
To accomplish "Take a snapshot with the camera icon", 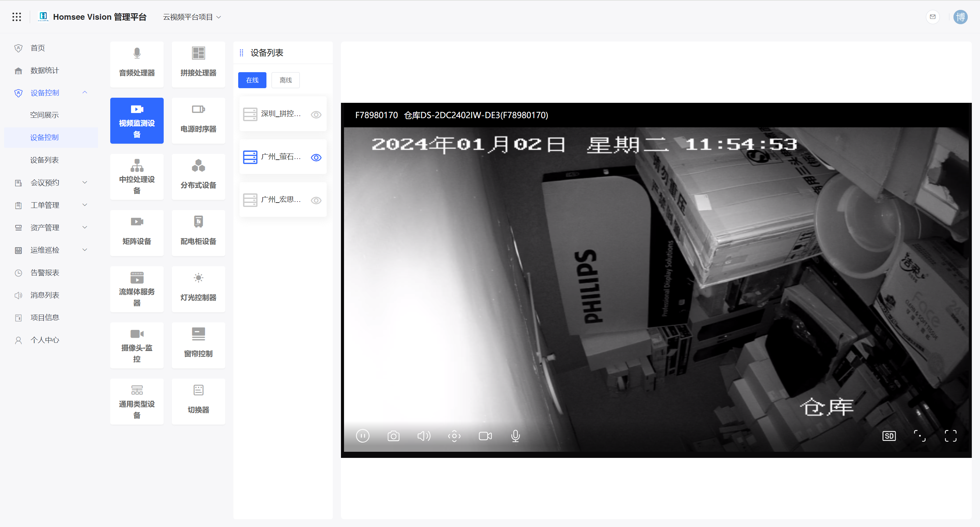I will [x=393, y=436].
